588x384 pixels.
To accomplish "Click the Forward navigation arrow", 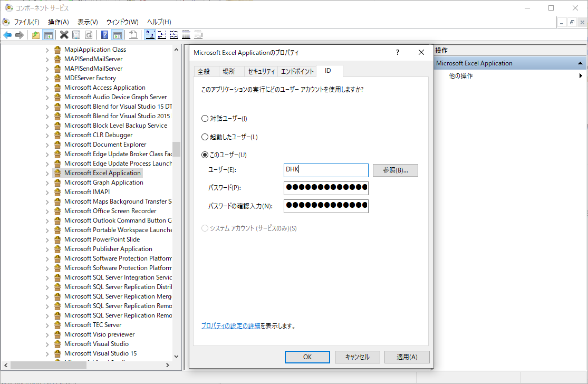I will coord(20,35).
